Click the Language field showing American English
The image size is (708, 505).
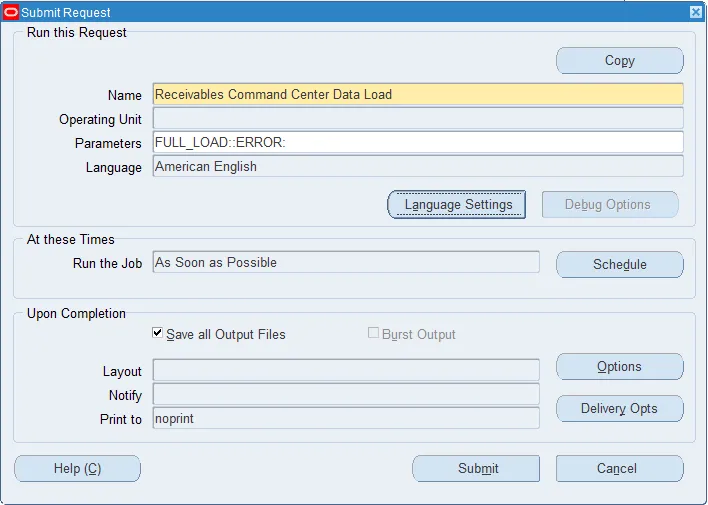[418, 166]
